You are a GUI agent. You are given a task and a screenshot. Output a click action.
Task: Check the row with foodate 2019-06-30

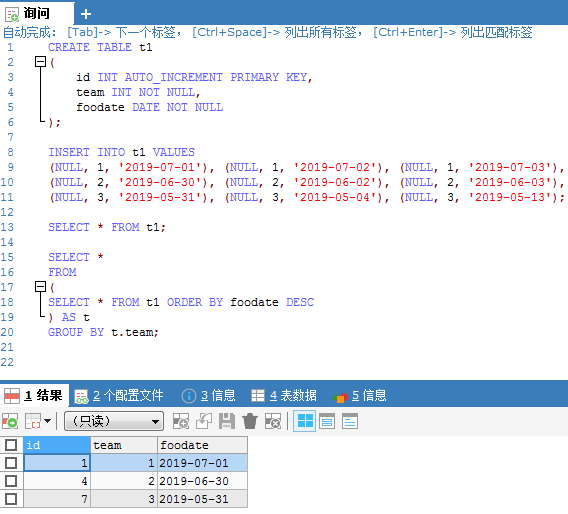pyautogui.click(x=11, y=481)
